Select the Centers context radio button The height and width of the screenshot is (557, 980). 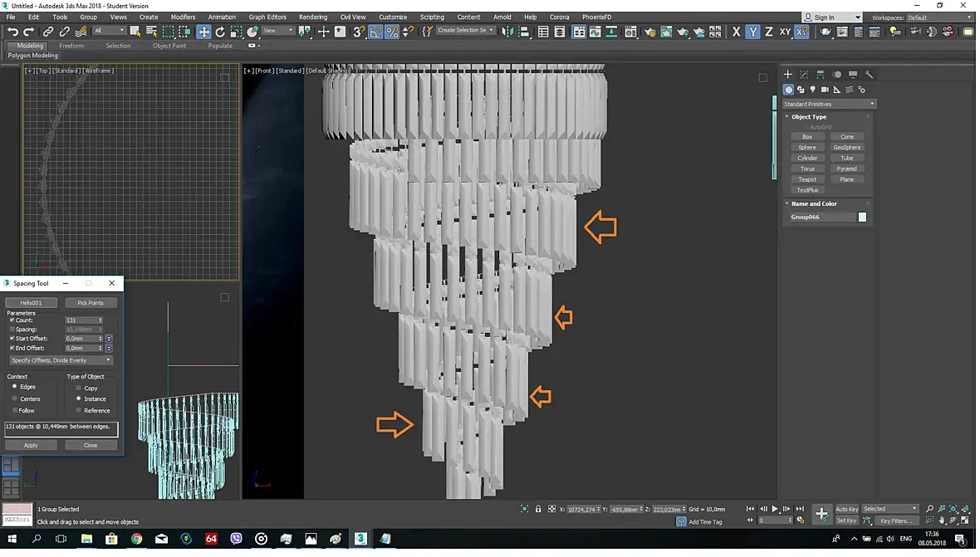15,399
